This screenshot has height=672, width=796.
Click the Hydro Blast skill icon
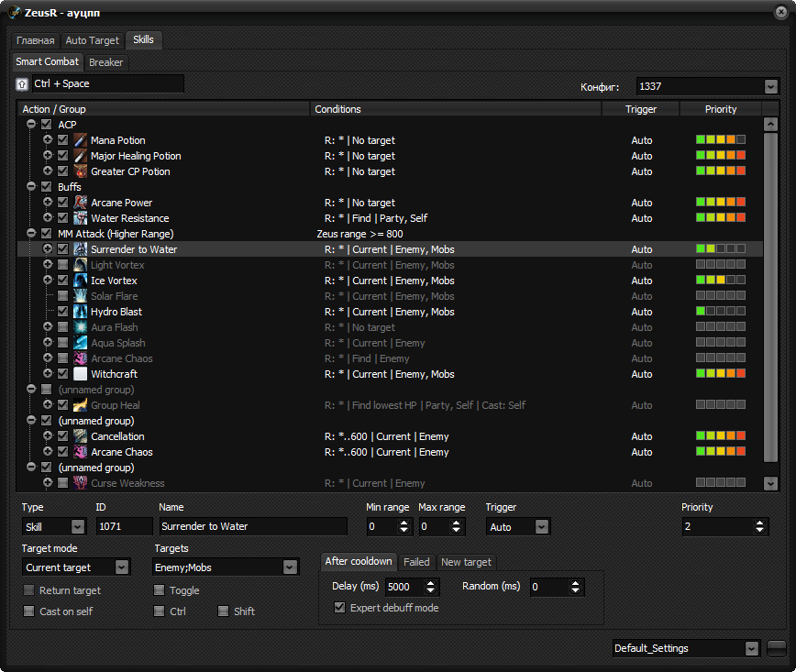coord(80,311)
